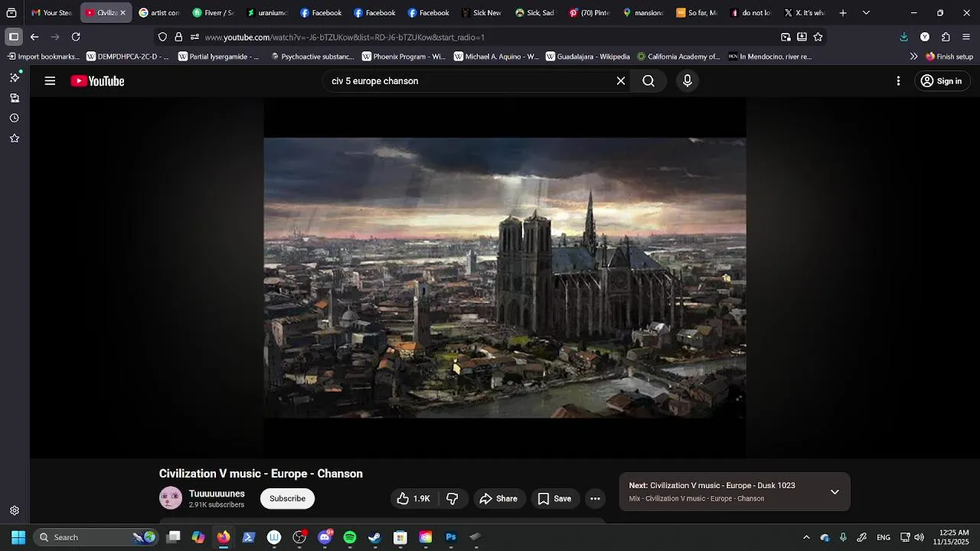The height and width of the screenshot is (551, 980).
Task: Save the video to a playlist
Action: (x=554, y=499)
